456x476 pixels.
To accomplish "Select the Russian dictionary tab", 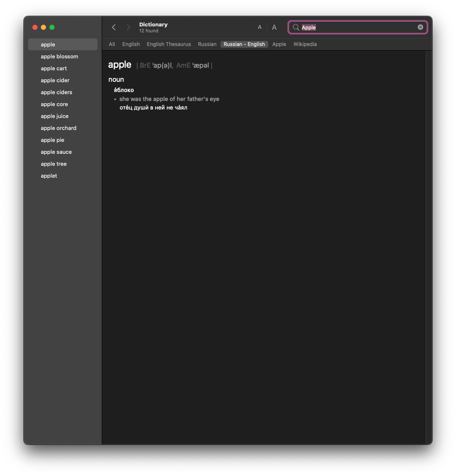I will coord(207,44).
